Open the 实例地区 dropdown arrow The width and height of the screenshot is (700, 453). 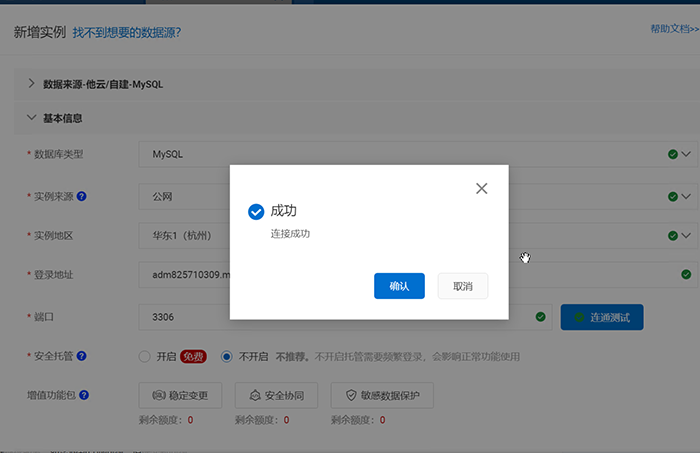pyautogui.click(x=686, y=236)
